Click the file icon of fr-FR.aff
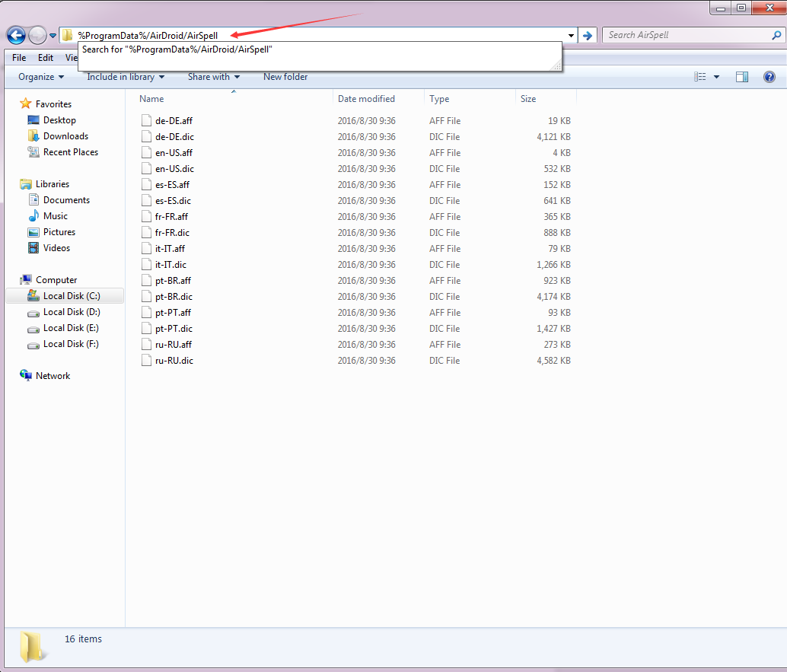The width and height of the screenshot is (787, 672). tap(146, 217)
